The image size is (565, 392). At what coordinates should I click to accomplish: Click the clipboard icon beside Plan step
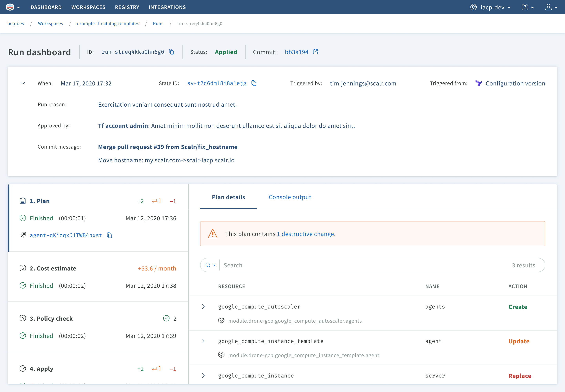point(23,201)
